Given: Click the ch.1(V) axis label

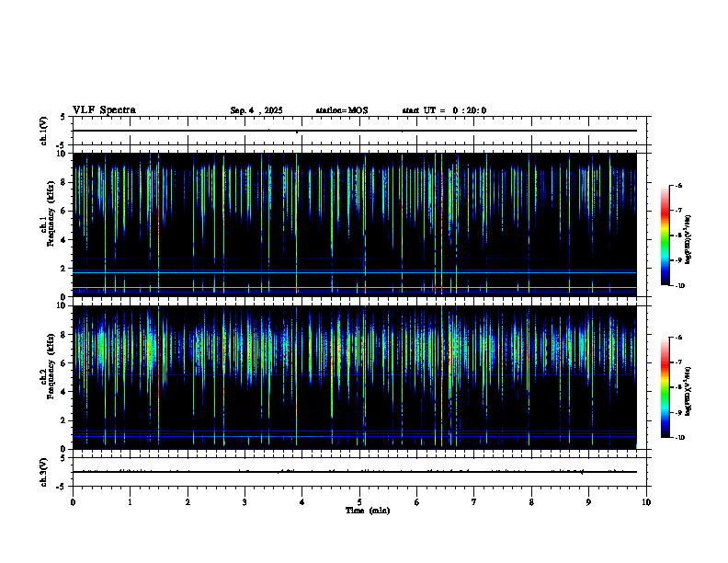Looking at the screenshot, I should click(44, 131).
